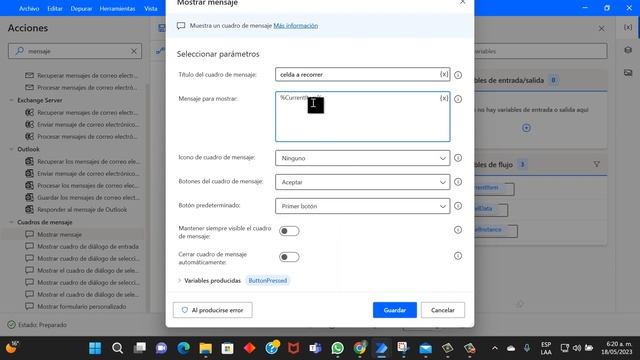This screenshot has width=640, height=360.
Task: Open the Archivo menu
Action: coord(29,8)
